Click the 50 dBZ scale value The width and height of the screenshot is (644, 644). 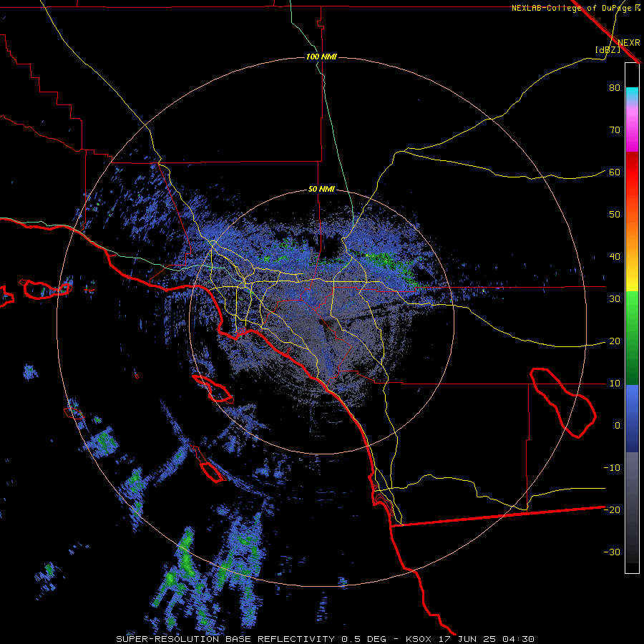pyautogui.click(x=615, y=215)
